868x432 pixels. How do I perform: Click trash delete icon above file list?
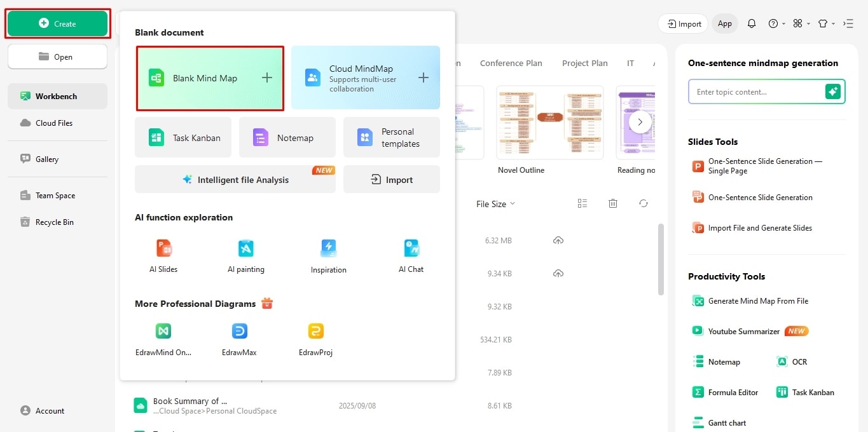613,203
